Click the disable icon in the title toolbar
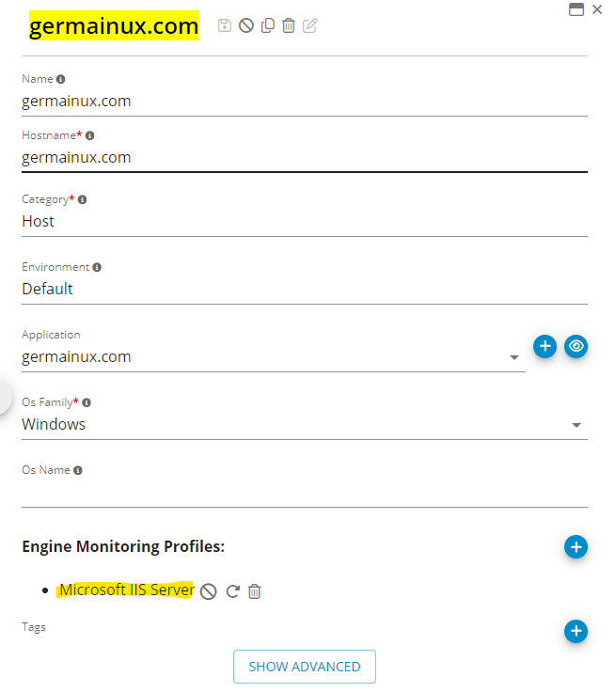 (x=246, y=25)
